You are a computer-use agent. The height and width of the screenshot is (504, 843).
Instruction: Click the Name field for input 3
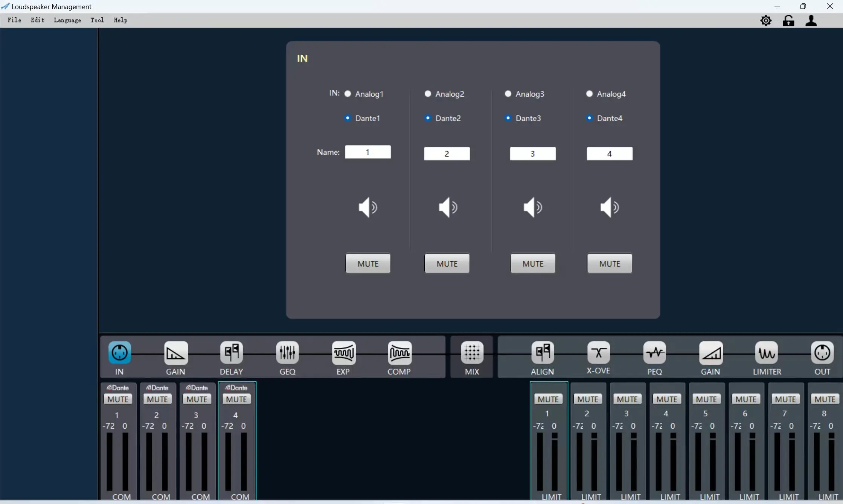pos(533,154)
